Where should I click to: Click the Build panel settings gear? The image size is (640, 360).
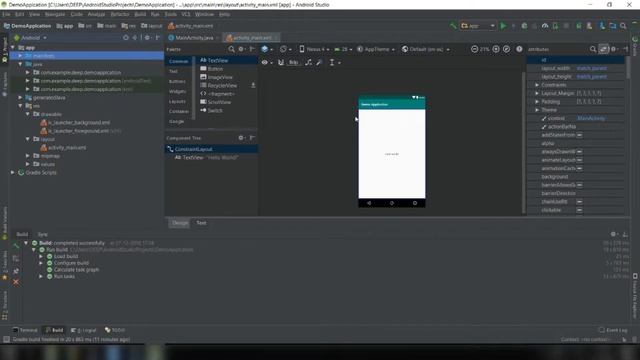(613, 234)
